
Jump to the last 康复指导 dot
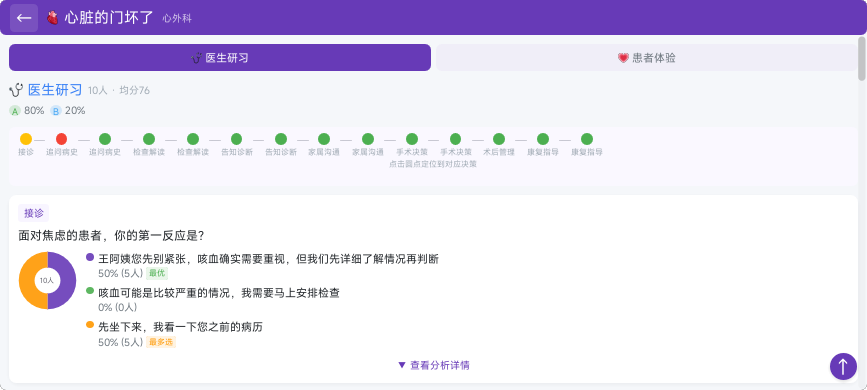pyautogui.click(x=587, y=139)
